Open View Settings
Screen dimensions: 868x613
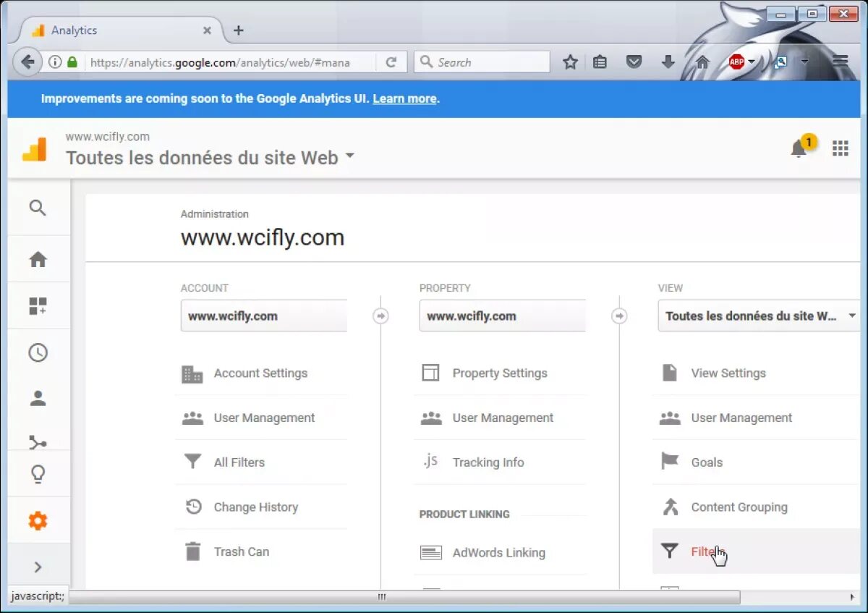coord(756,373)
